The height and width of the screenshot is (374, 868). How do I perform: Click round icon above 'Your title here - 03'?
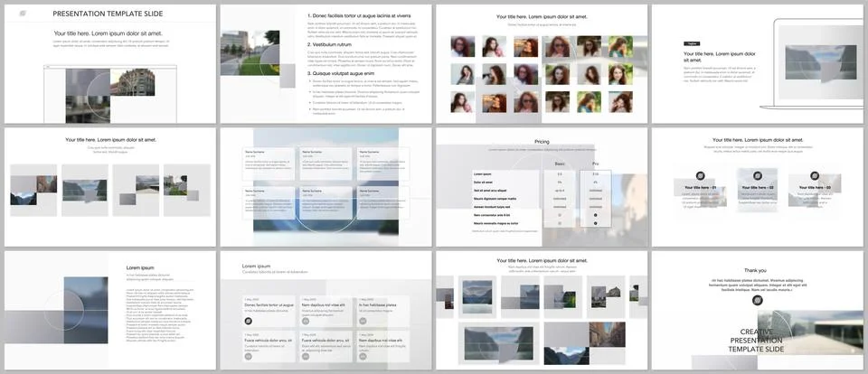coord(815,175)
